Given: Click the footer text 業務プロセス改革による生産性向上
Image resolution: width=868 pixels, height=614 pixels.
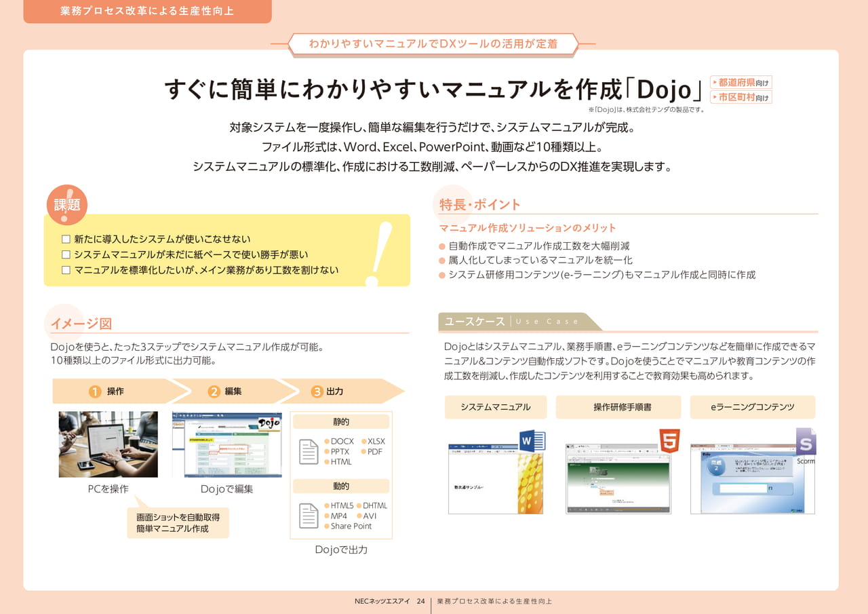Looking at the screenshot, I should pos(494,602).
